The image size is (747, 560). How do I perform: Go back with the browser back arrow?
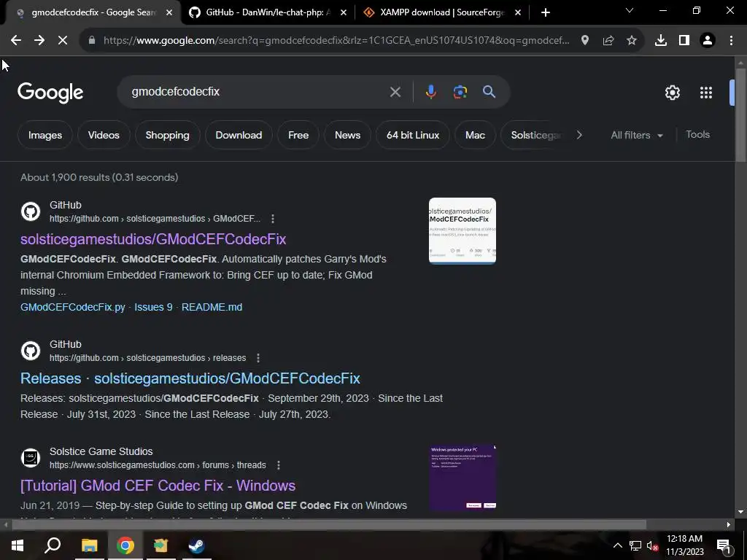pos(16,41)
